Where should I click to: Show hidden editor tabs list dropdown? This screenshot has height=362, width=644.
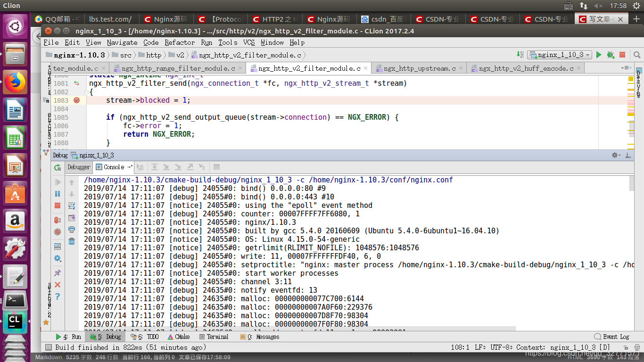point(625,68)
